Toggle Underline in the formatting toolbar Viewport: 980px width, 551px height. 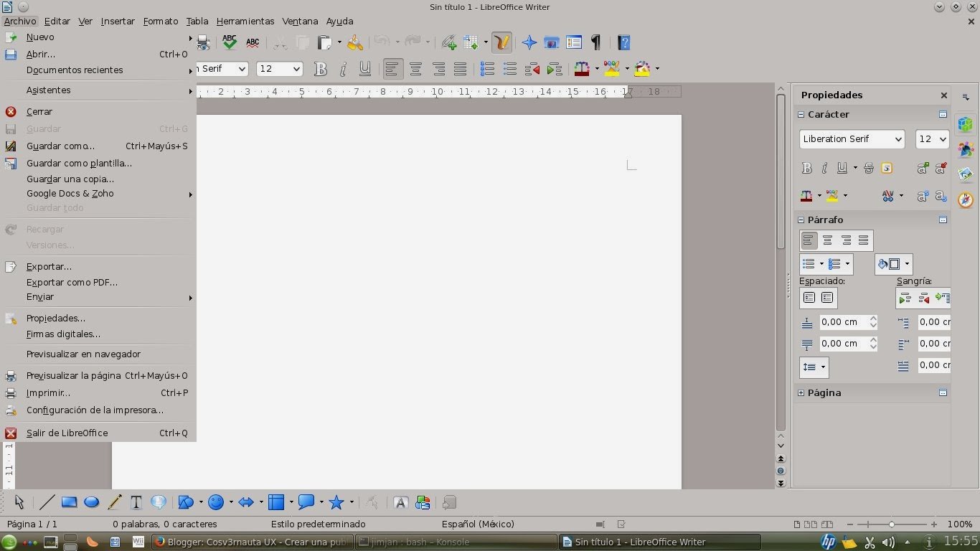pyautogui.click(x=365, y=69)
